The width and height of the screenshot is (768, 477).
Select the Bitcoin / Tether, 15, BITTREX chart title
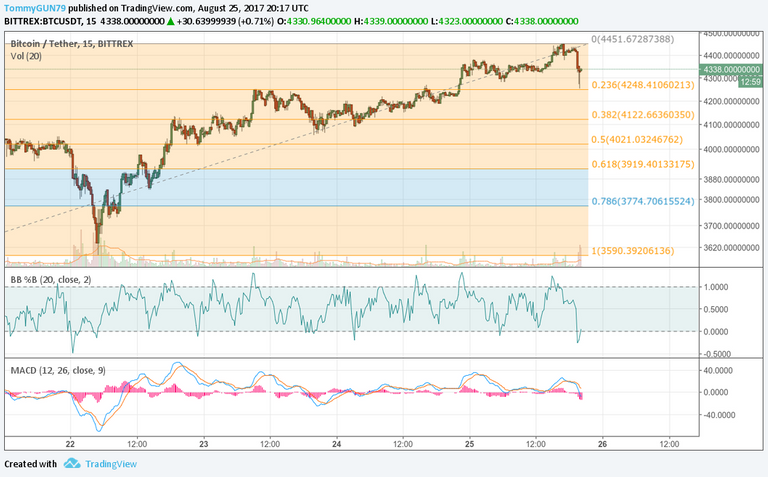coord(72,44)
